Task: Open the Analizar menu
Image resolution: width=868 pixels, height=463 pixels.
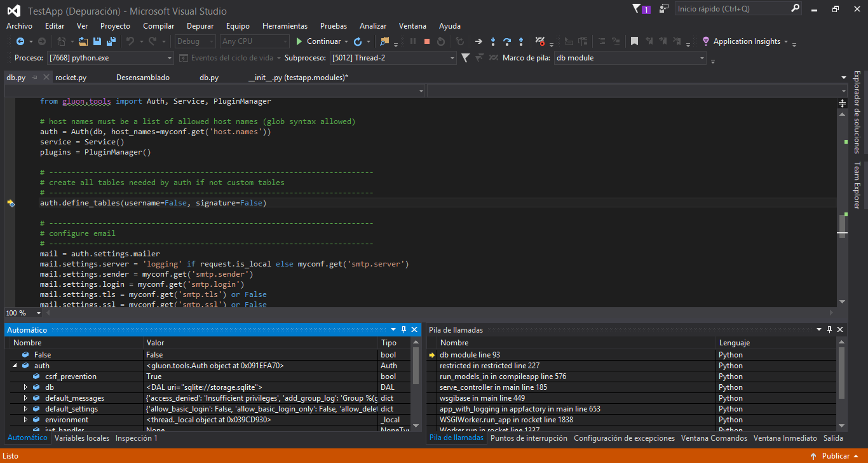Action: pos(373,26)
